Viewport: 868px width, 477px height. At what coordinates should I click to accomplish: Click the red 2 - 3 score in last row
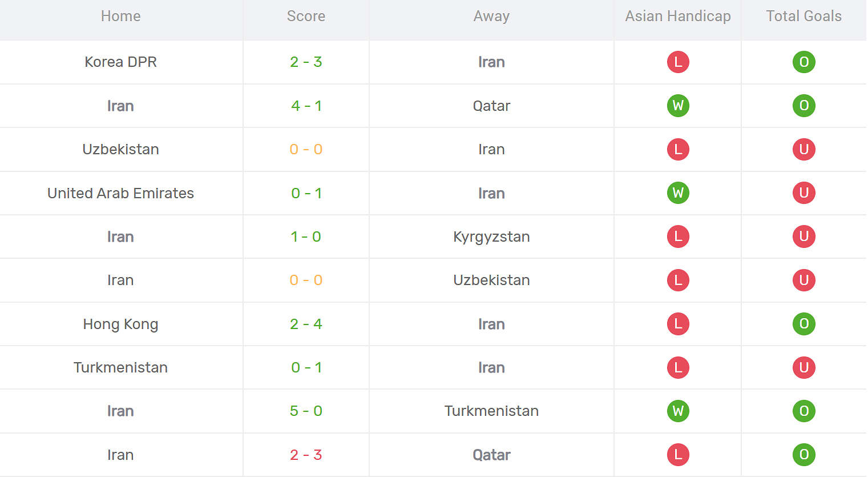[306, 455]
